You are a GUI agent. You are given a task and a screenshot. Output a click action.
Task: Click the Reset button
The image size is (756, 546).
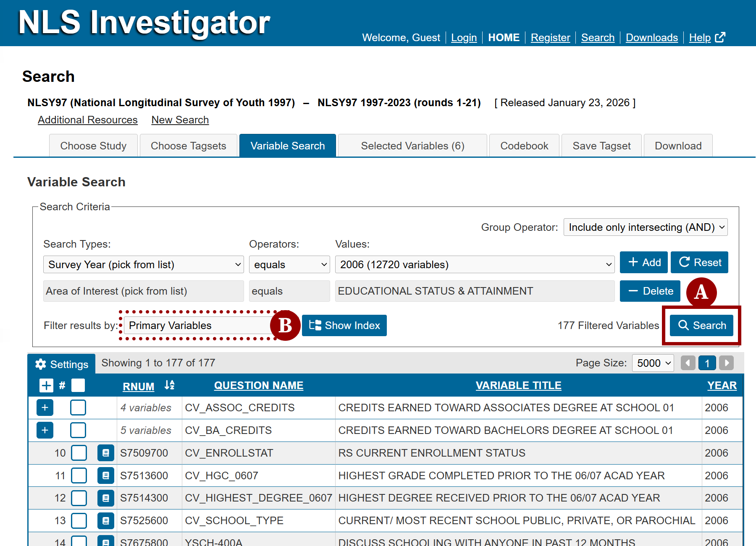click(x=700, y=262)
